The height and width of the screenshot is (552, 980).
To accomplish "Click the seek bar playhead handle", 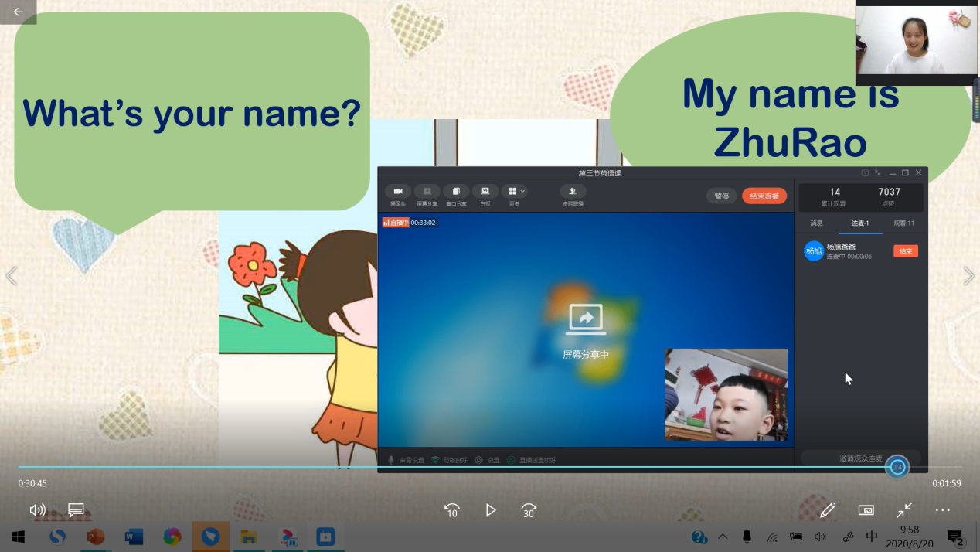I will pos(897,467).
